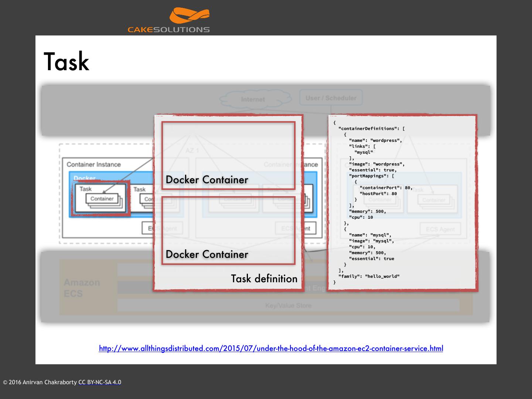Click the "links": [ line in the JSON
This screenshot has height=399, width=532.
coord(362,146)
